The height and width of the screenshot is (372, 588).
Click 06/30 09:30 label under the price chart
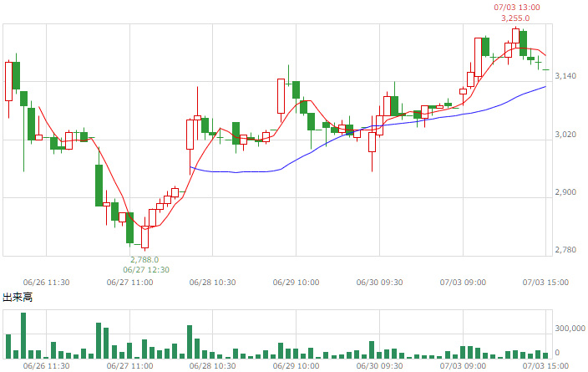click(379, 283)
